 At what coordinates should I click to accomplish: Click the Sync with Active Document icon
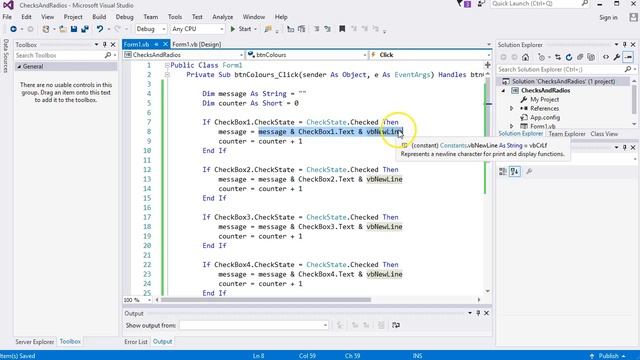(x=558, y=57)
